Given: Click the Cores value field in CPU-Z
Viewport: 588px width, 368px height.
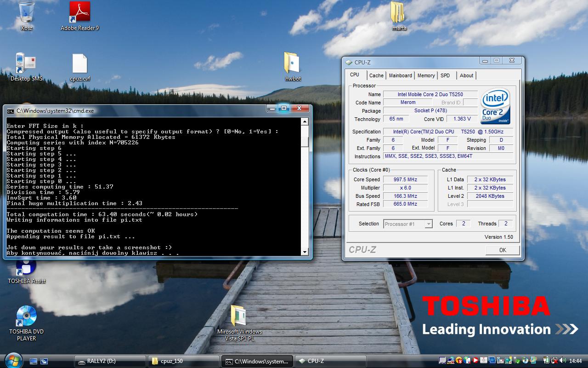Looking at the screenshot, I should coord(463,224).
